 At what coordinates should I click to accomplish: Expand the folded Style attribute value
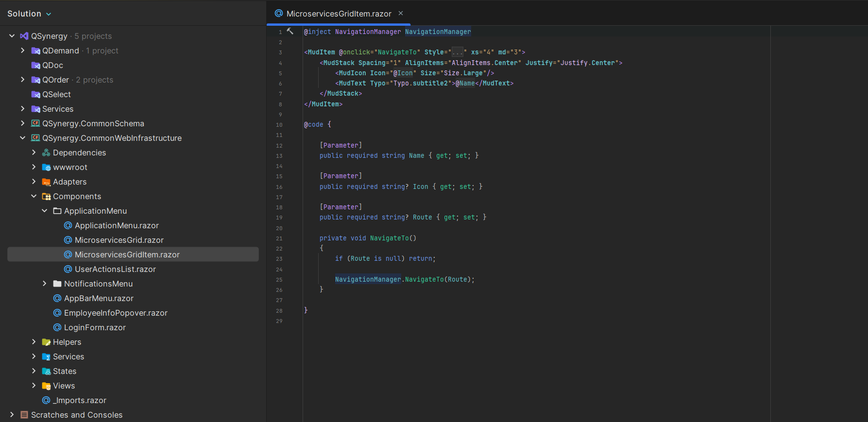(458, 52)
